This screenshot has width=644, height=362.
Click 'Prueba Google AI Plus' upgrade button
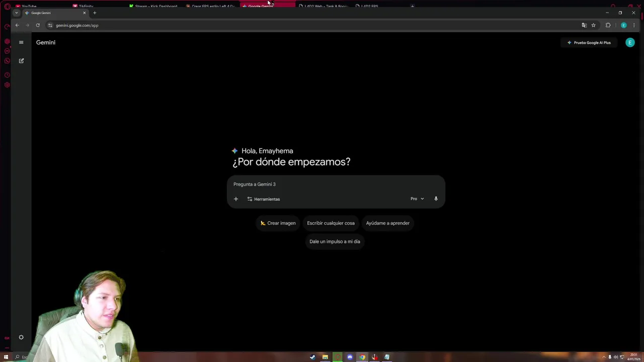click(x=589, y=43)
